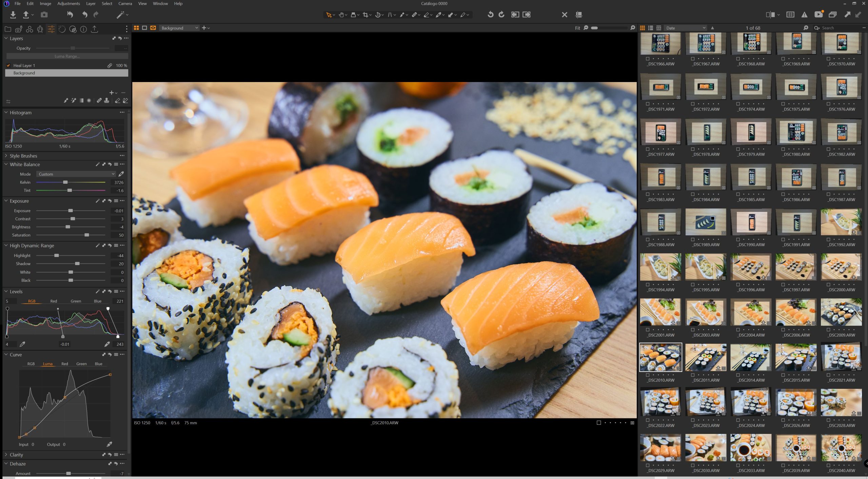Image resolution: width=868 pixels, height=479 pixels.
Task: Open the White Balance Mode dropdown
Action: click(76, 174)
